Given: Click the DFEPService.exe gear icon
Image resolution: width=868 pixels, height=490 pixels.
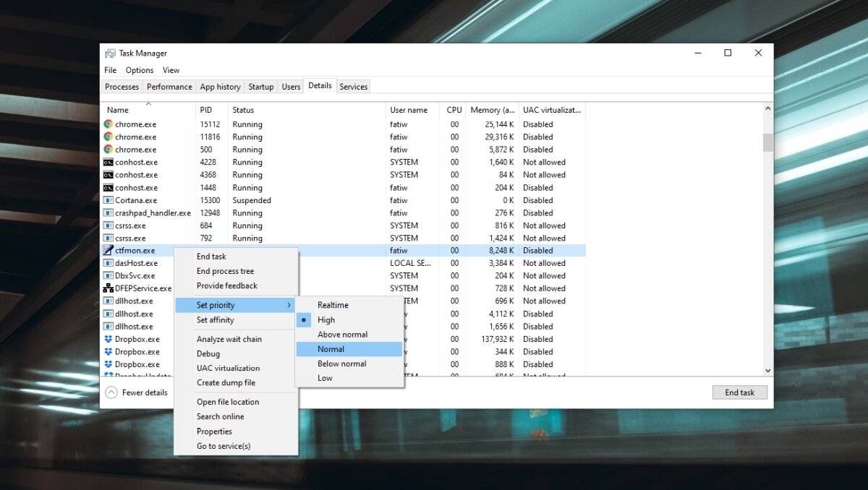Looking at the screenshot, I should click(109, 288).
